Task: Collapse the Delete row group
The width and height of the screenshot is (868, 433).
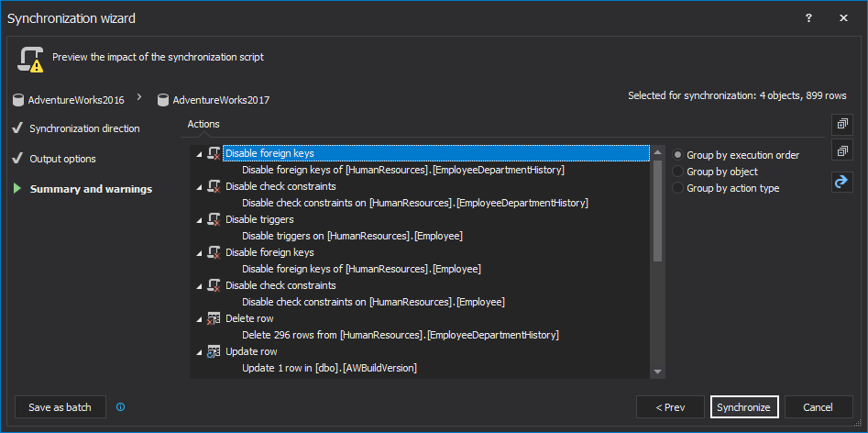Action: (x=200, y=319)
